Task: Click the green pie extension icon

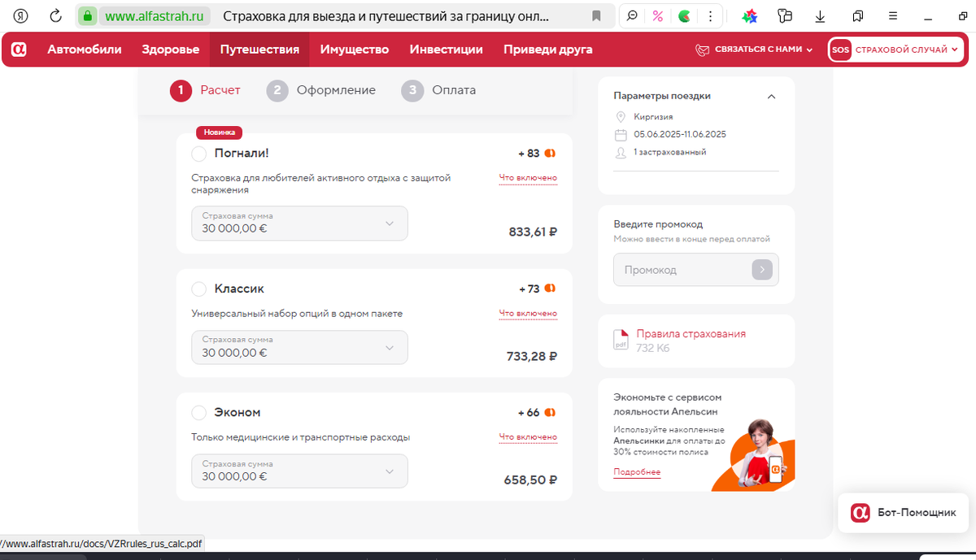Action: click(x=685, y=15)
